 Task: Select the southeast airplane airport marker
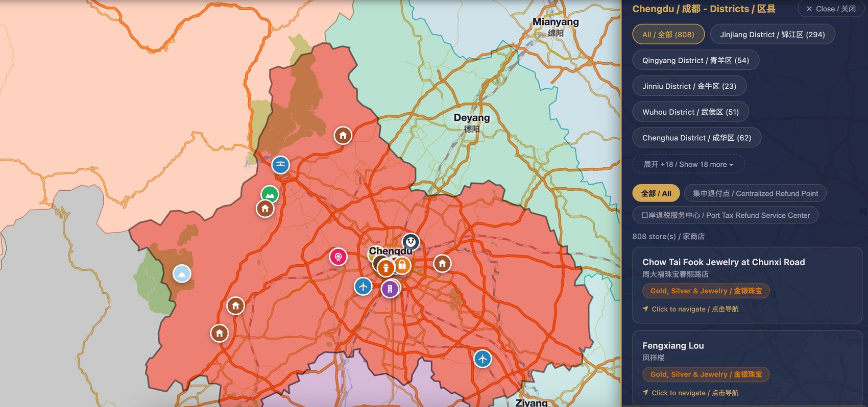click(x=483, y=359)
